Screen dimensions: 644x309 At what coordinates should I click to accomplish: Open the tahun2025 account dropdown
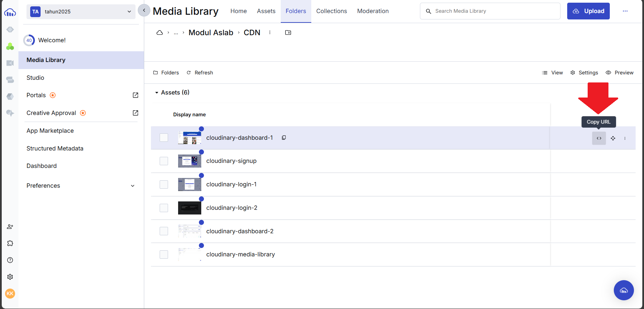tap(81, 11)
